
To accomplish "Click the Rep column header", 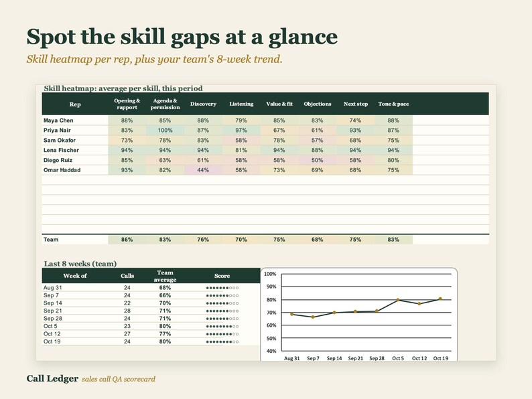I will click(75, 104).
